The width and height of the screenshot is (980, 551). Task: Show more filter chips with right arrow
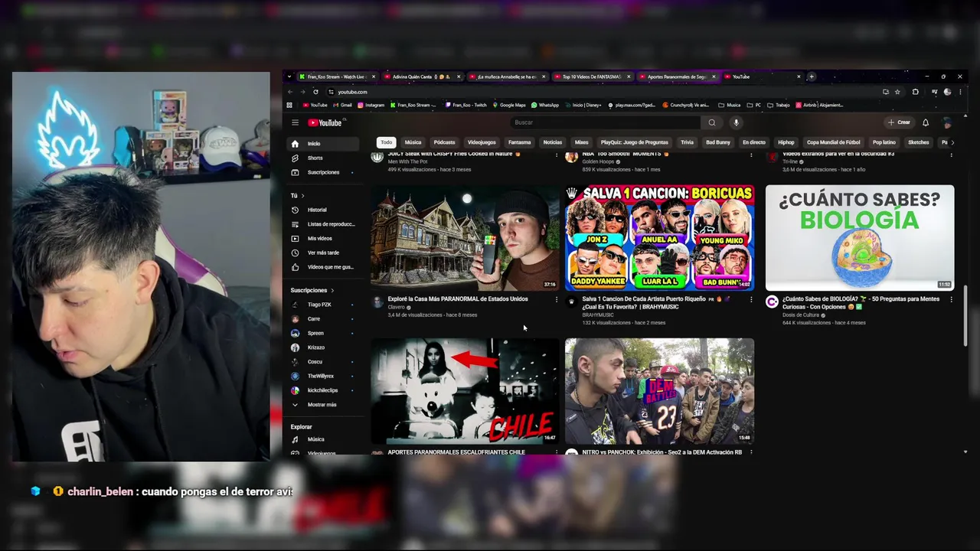coord(952,142)
